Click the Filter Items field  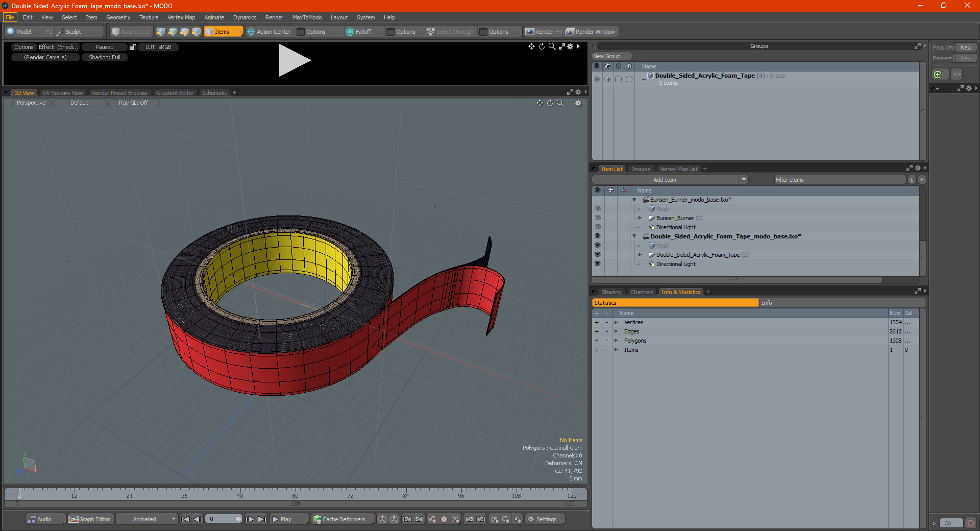(839, 180)
